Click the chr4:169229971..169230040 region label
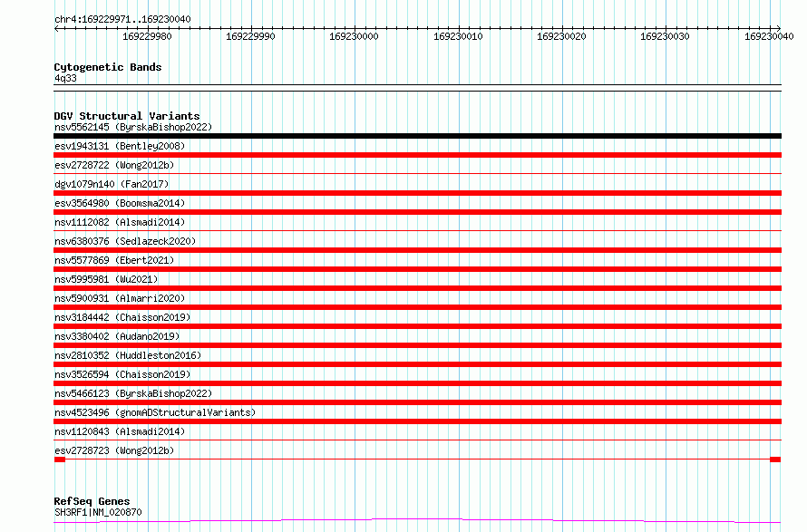 (x=122, y=19)
